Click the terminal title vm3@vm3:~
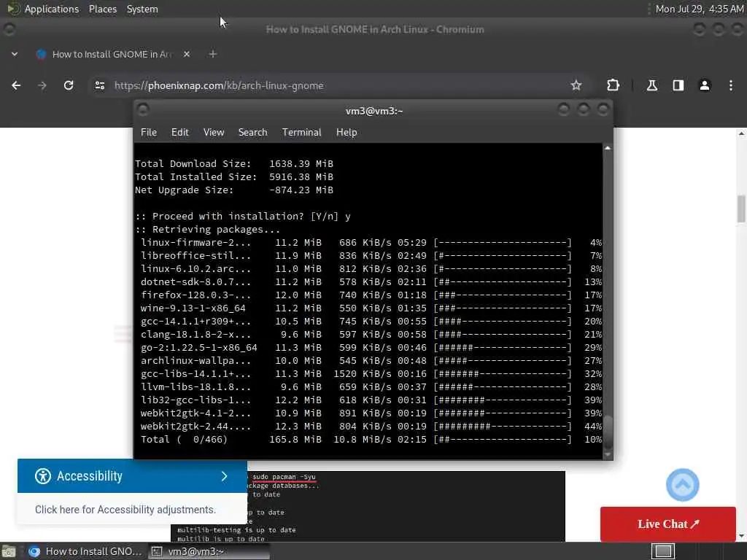The width and height of the screenshot is (747, 560). (374, 111)
